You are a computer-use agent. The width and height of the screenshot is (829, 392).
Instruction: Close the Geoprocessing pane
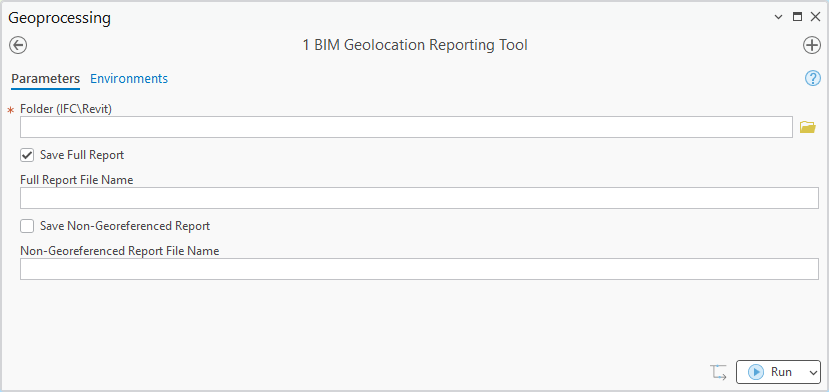(815, 17)
